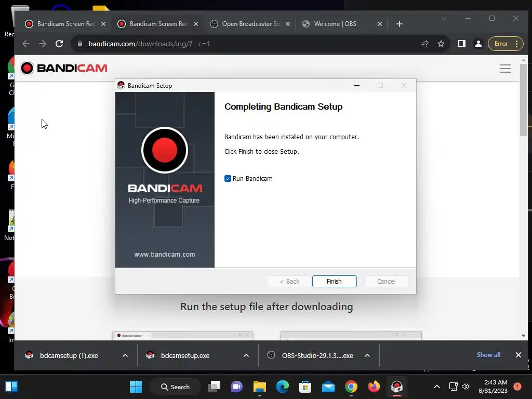Launch Microsoft Edge from taskbar
This screenshot has height=399, width=532.
pyautogui.click(x=282, y=387)
